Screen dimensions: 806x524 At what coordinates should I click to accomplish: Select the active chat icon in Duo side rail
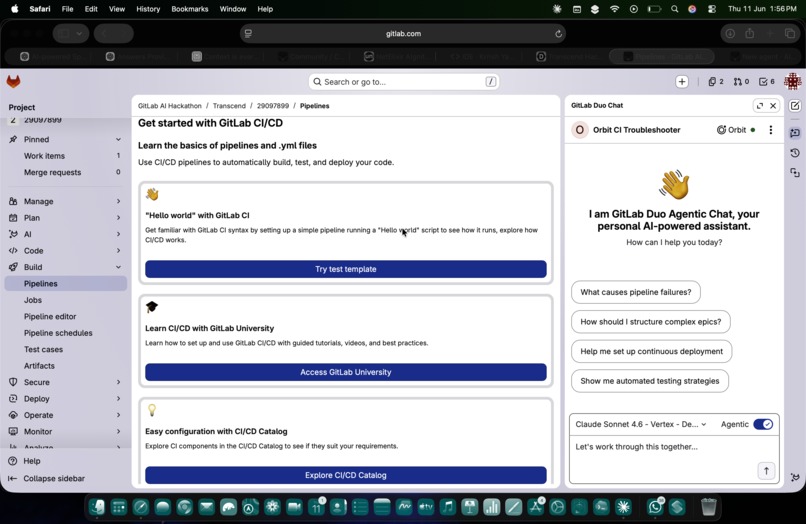(795, 133)
